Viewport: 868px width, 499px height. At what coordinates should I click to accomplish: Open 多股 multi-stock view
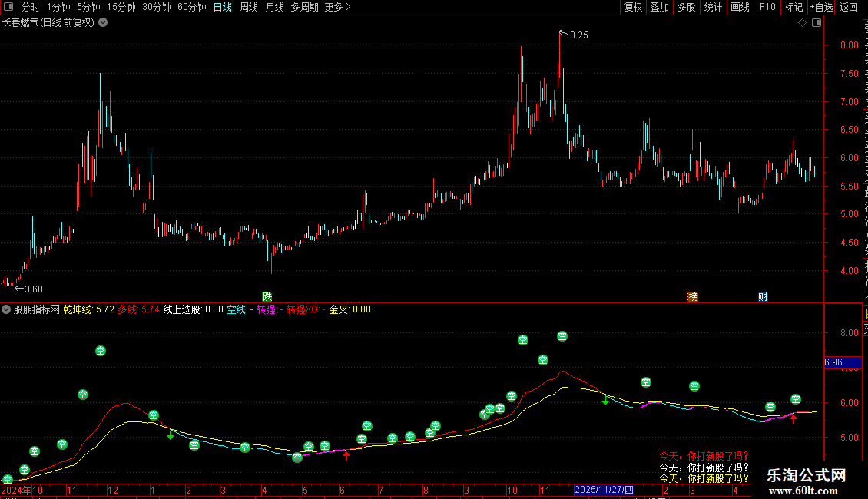(686, 7)
